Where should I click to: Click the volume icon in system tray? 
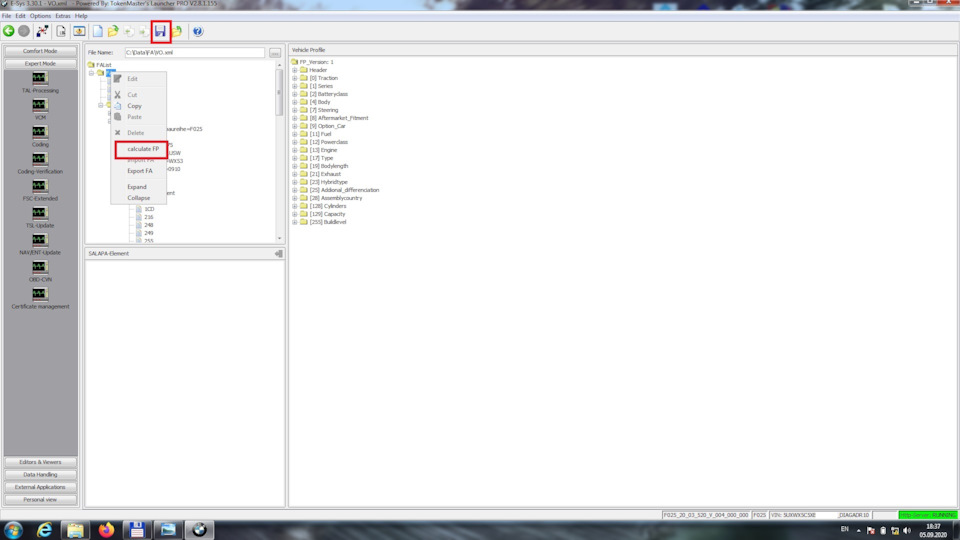click(x=907, y=530)
